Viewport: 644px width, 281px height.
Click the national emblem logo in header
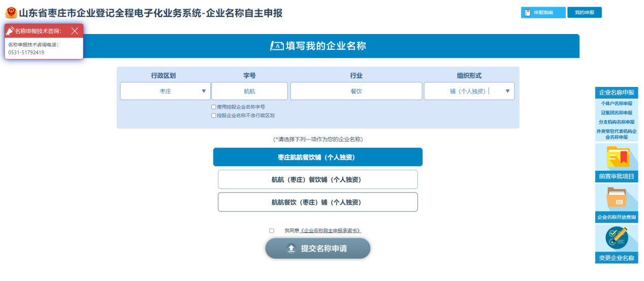pyautogui.click(x=11, y=13)
